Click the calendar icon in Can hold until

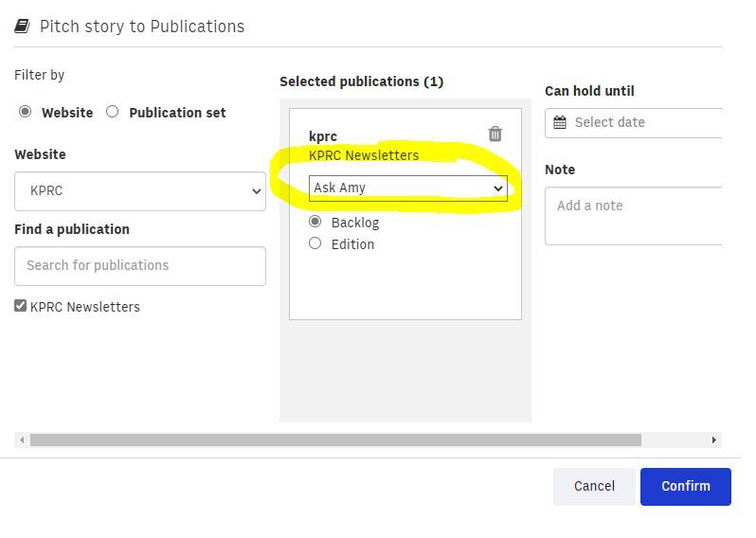(560, 122)
